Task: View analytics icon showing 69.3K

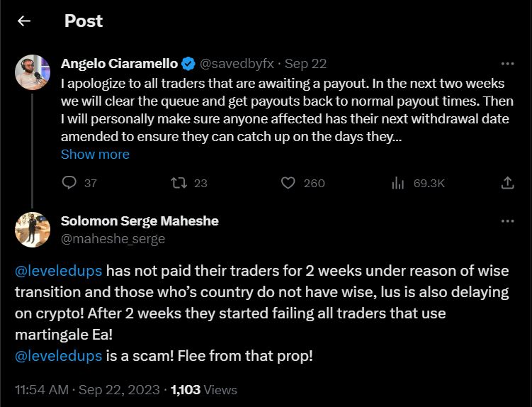Action: [x=397, y=183]
